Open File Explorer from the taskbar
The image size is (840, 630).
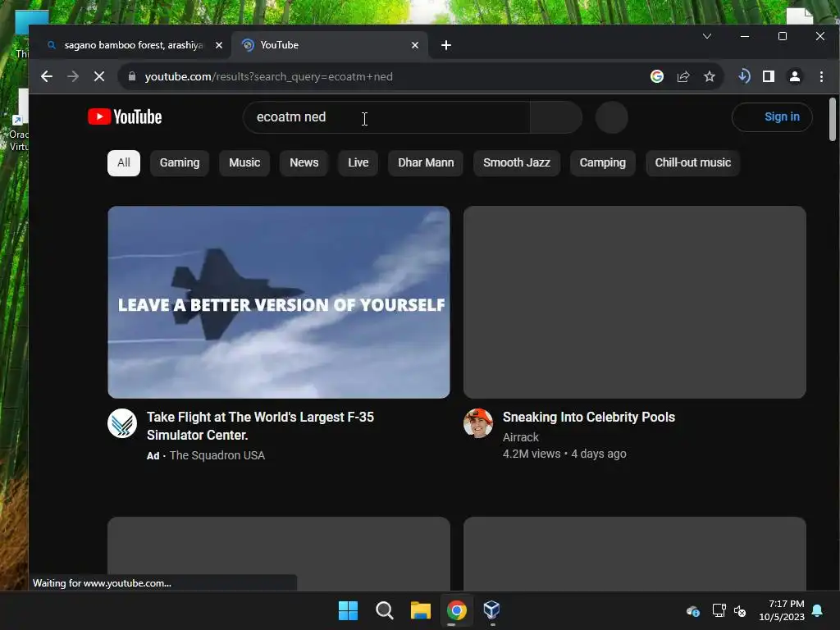pyautogui.click(x=421, y=610)
